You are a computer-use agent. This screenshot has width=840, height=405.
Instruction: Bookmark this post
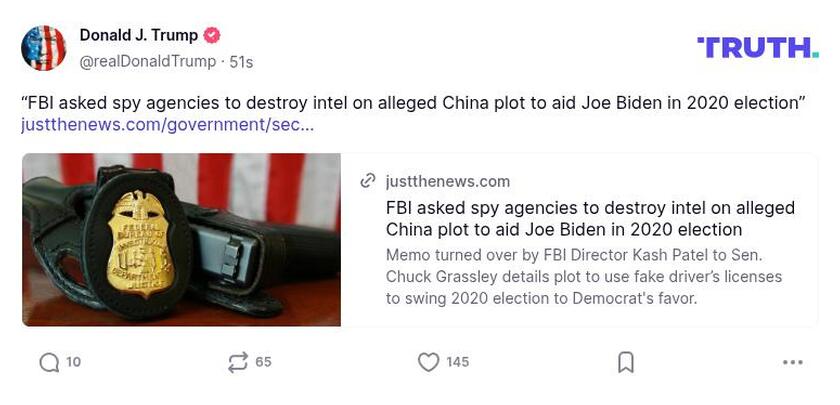tap(626, 362)
